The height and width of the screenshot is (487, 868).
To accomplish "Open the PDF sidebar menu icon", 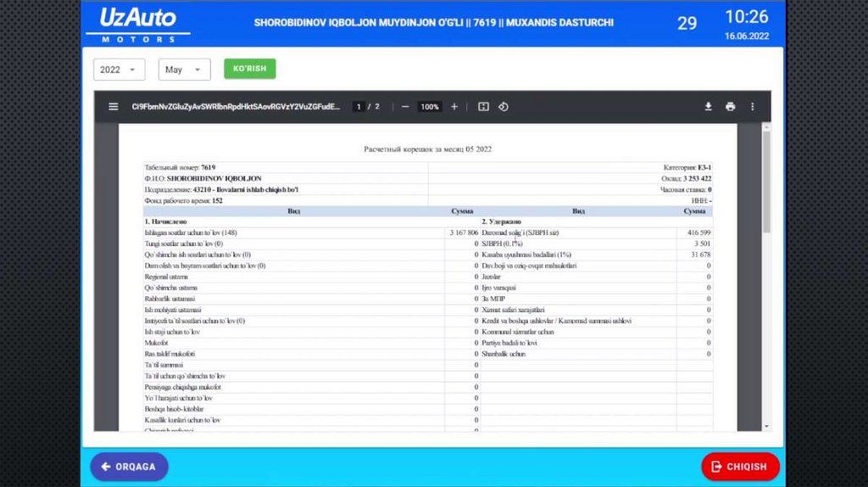I will pos(113,107).
